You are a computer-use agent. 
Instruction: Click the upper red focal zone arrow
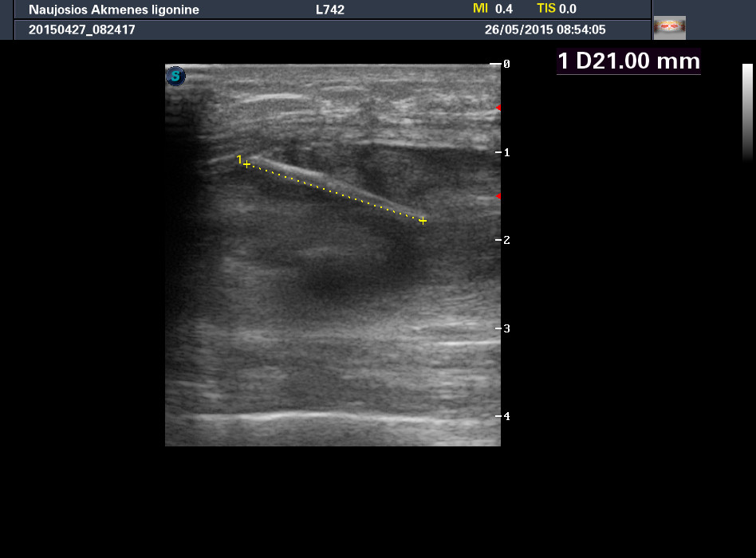tap(498, 108)
